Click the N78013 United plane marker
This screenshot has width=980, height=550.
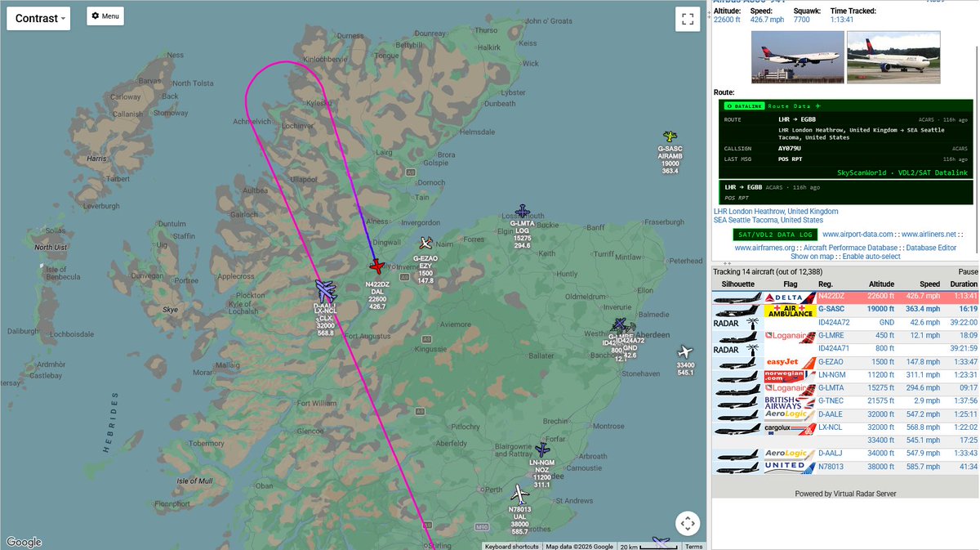point(519,494)
